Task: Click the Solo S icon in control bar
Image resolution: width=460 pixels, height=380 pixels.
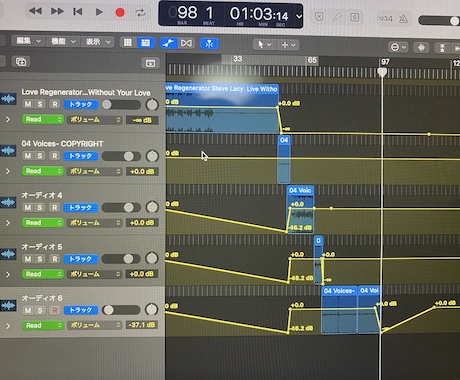Action: click(x=354, y=17)
